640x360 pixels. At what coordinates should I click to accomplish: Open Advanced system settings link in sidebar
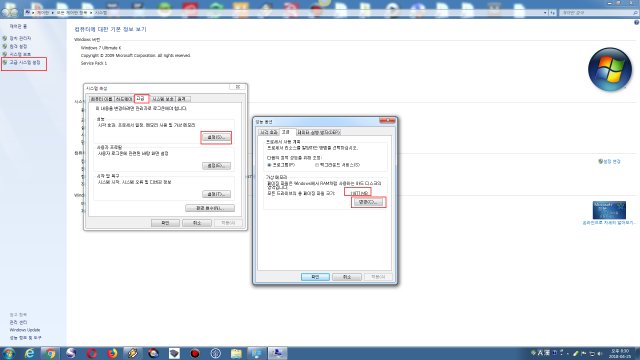tap(24, 62)
